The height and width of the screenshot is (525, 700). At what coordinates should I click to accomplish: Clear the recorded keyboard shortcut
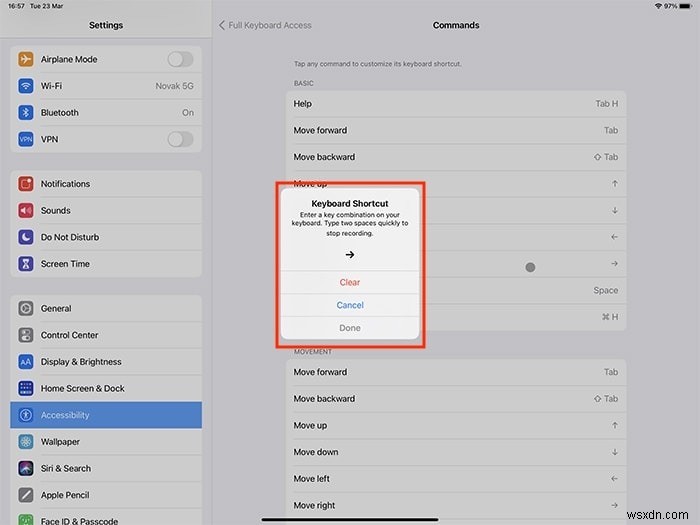click(x=350, y=282)
